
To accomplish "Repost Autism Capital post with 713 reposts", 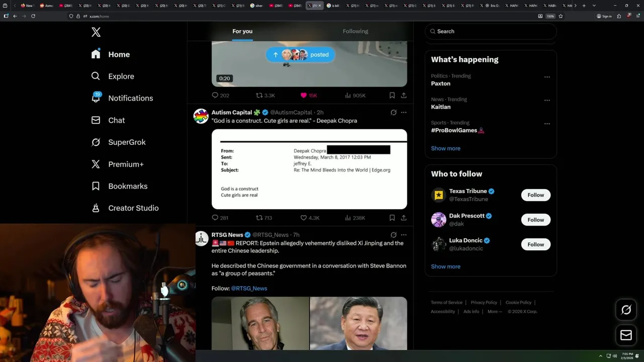I will pos(264,218).
